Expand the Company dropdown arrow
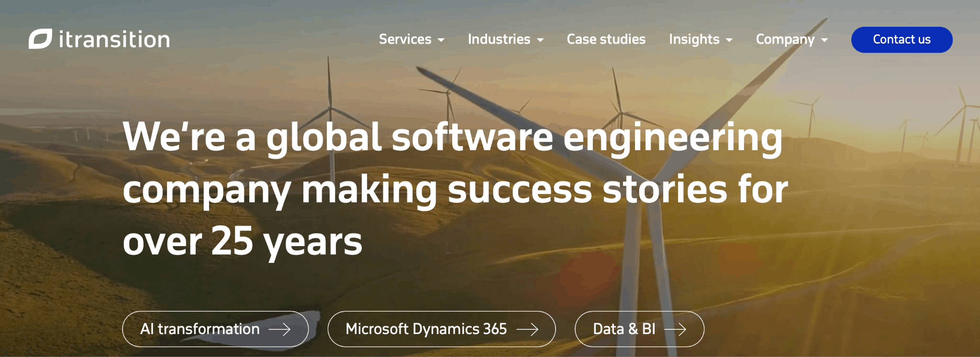 pyautogui.click(x=824, y=40)
